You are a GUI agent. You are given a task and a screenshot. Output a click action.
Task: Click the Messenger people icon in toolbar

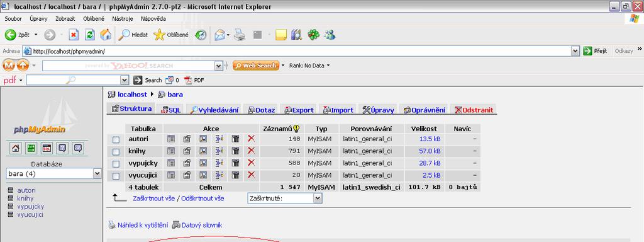pyautogui.click(x=330, y=35)
